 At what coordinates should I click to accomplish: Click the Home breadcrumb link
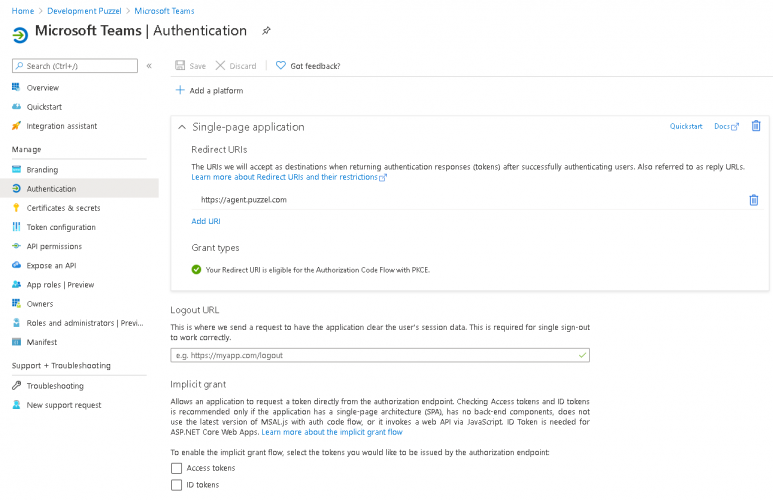pyautogui.click(x=23, y=11)
